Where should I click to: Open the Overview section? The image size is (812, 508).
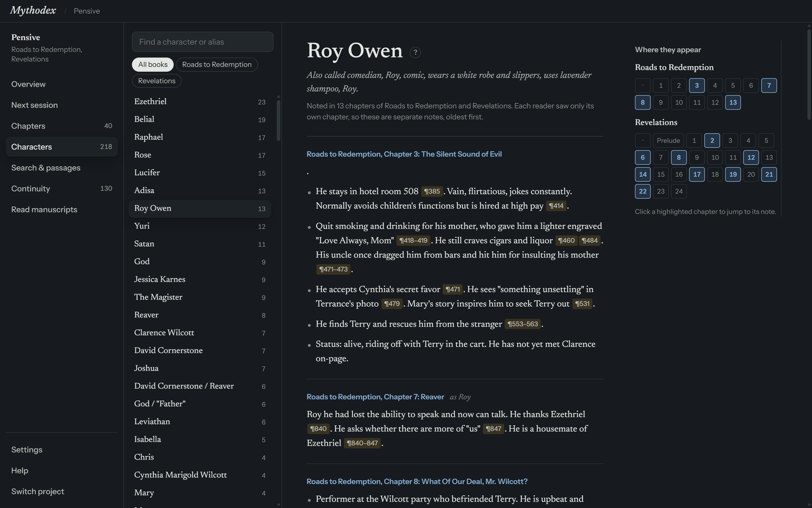62,84
